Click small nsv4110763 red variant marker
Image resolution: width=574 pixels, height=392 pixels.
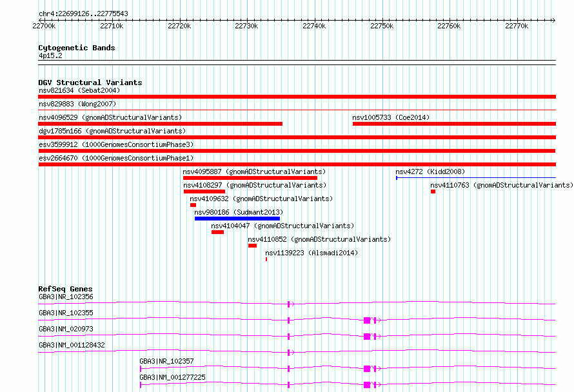tap(433, 191)
